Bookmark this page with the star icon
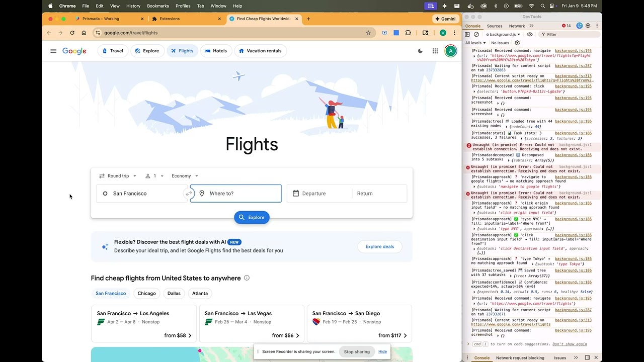The width and height of the screenshot is (644, 362). [x=368, y=33]
